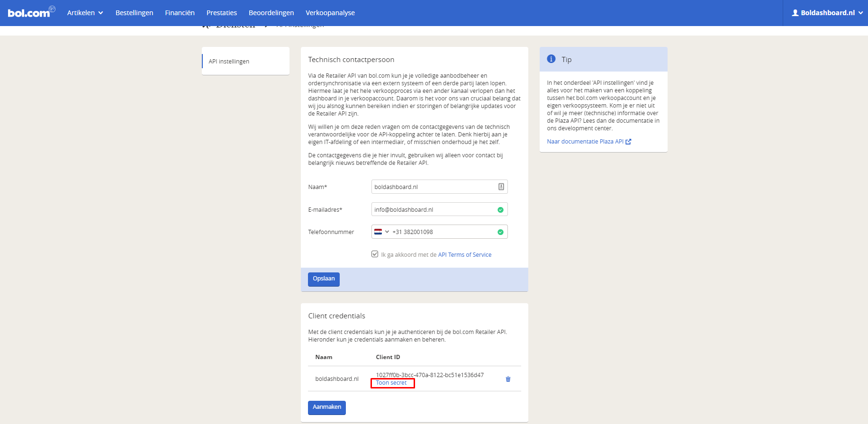Delete the boldashboard.nl credential with trash icon
Viewport: 868px width, 424px height.
point(508,379)
